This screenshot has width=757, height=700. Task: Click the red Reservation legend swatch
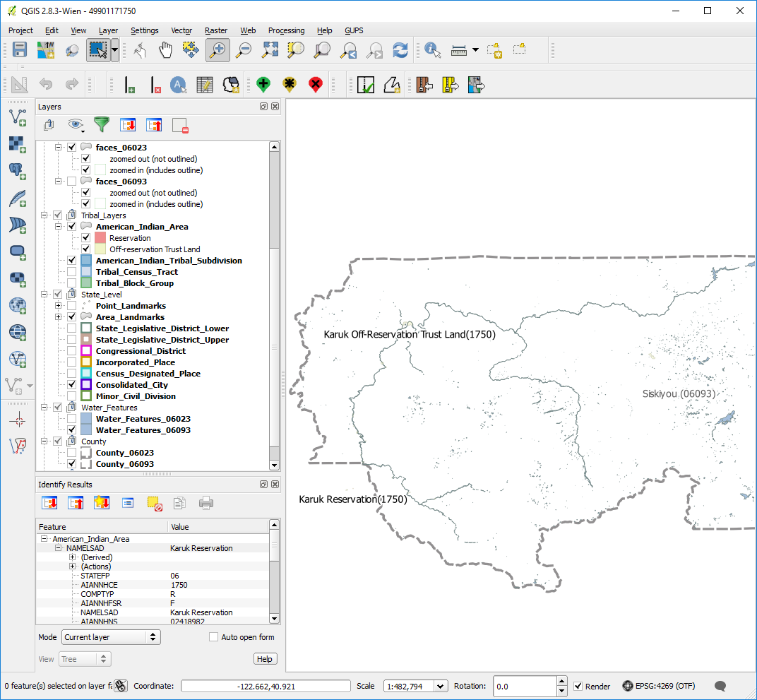[x=100, y=238]
